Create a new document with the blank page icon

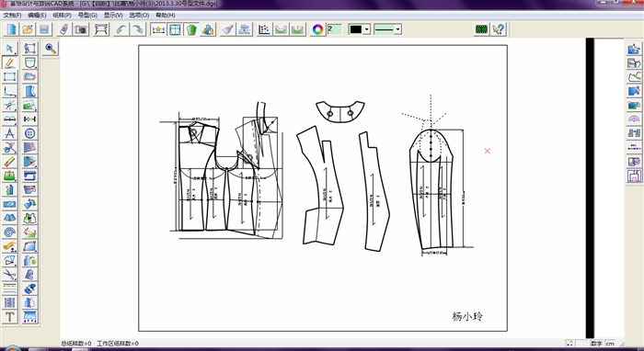pyautogui.click(x=11, y=29)
